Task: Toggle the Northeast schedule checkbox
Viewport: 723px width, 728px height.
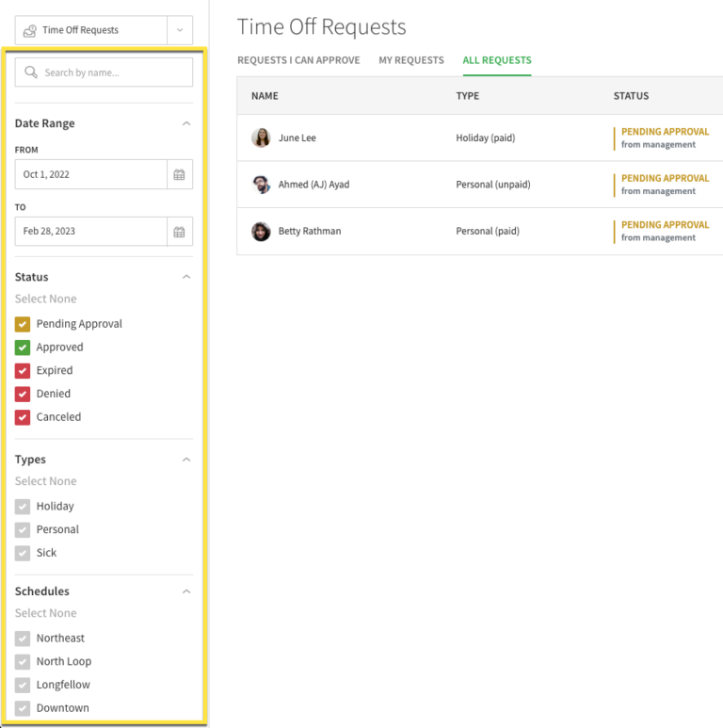Action: (23, 639)
